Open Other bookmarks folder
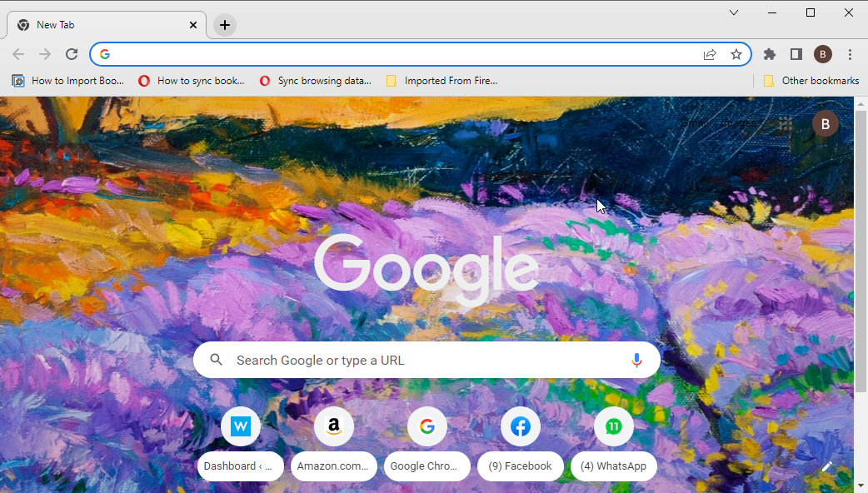868x493 pixels. coord(811,81)
